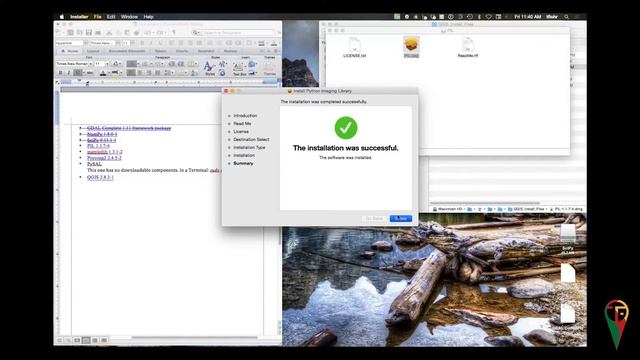Select ReadMe.rtf file in Finder
Viewport: 640px width, 360px height.
click(x=468, y=47)
